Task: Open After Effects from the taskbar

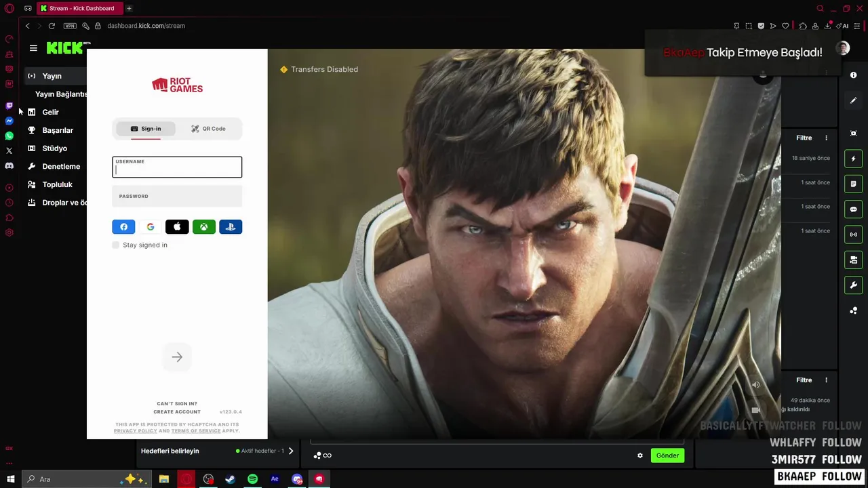Action: (275, 479)
